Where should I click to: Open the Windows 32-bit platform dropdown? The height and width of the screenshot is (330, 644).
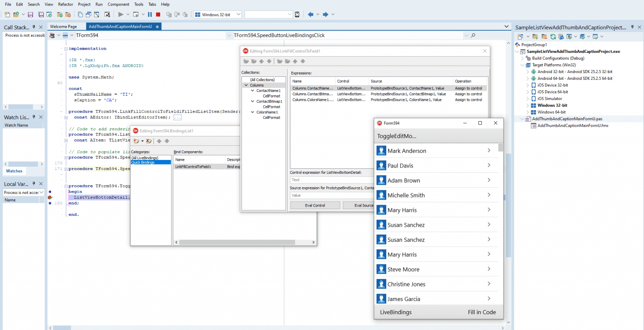pyautogui.click(x=239, y=14)
